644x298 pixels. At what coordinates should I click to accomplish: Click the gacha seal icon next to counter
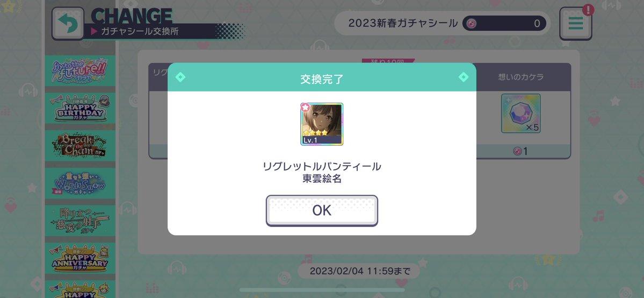[471, 24]
